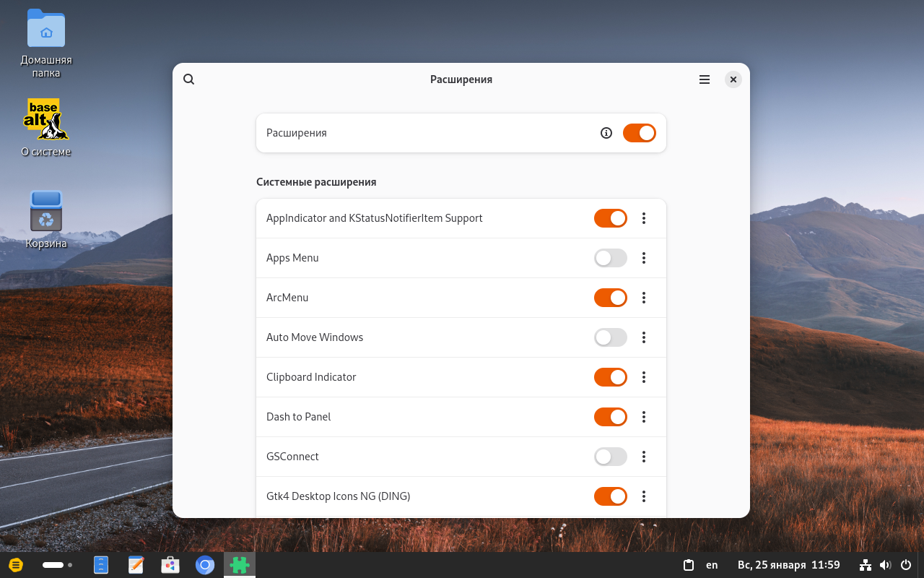
Task: Launch the text editor from the taskbar
Action: (x=135, y=564)
